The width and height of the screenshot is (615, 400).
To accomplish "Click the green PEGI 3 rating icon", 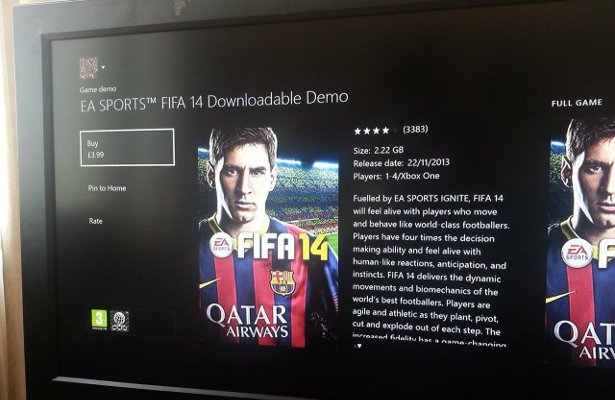I will point(99,320).
